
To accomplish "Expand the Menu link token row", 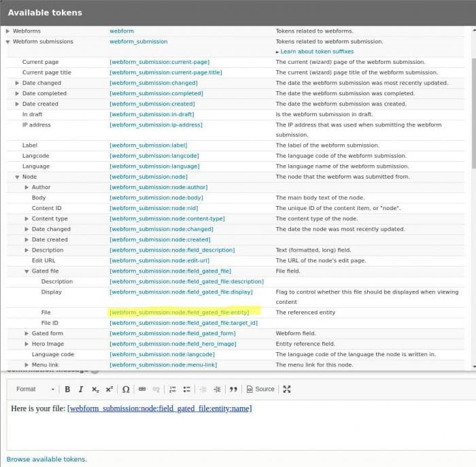I will pos(27,365).
